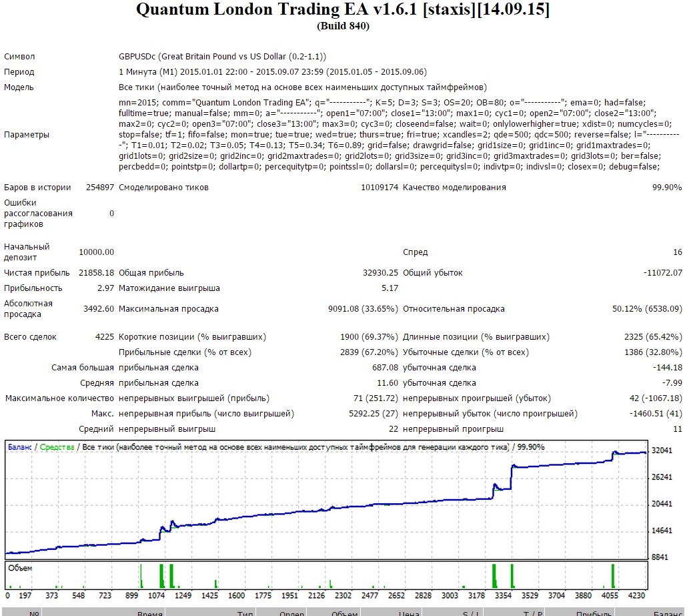691x616 pixels.
Task: Click the 'Параметры' row label
Action: click(x=27, y=135)
